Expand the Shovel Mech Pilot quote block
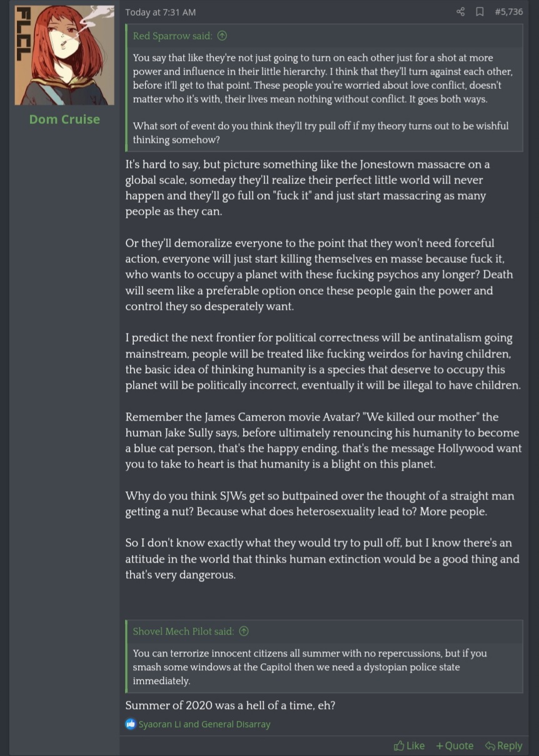The image size is (539, 756). (325, 667)
